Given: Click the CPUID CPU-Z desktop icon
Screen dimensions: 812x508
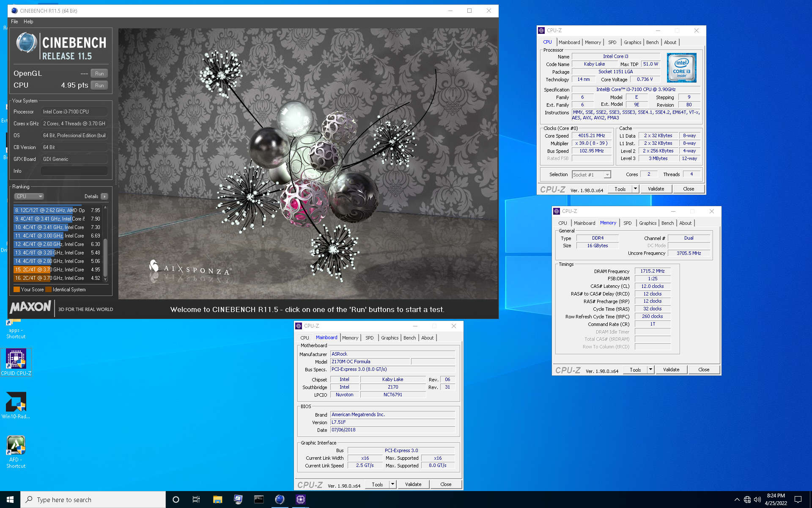Looking at the screenshot, I should click(16, 362).
